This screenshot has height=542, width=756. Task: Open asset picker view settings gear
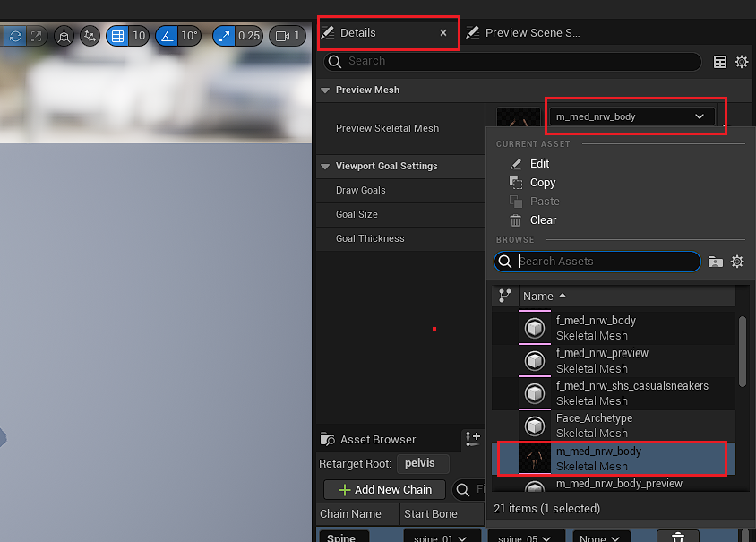click(x=737, y=262)
